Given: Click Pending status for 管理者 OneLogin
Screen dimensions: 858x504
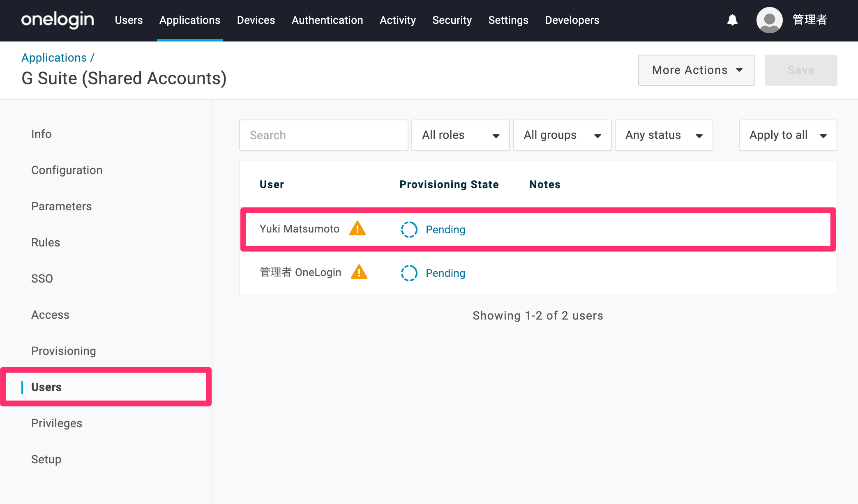Looking at the screenshot, I should point(445,273).
